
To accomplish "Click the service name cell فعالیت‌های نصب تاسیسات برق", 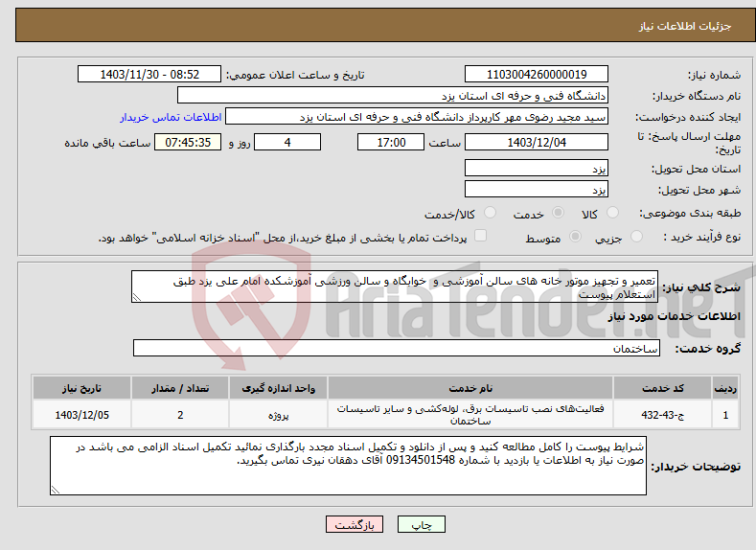I will (470, 415).
